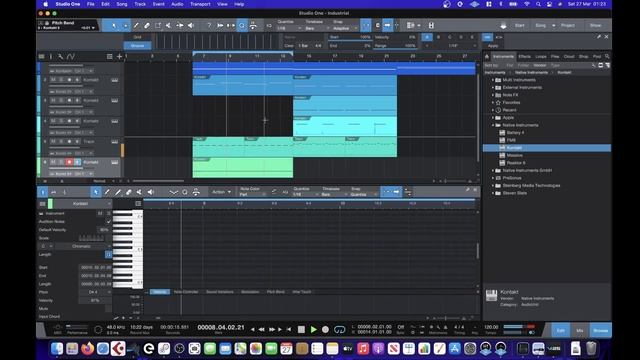Open the Music app in the Dock
This screenshot has width=640, height=360.
[363, 348]
